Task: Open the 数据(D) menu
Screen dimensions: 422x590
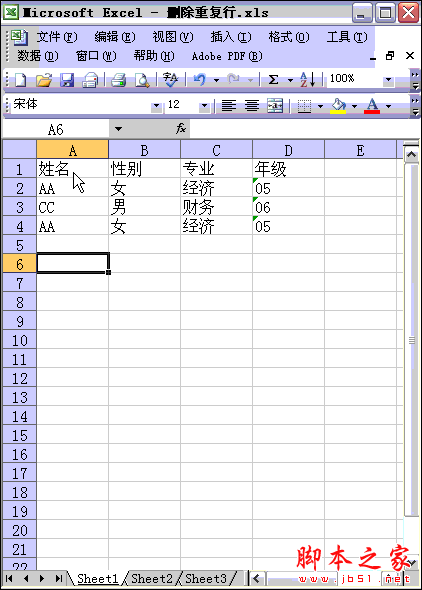Action: 38,56
